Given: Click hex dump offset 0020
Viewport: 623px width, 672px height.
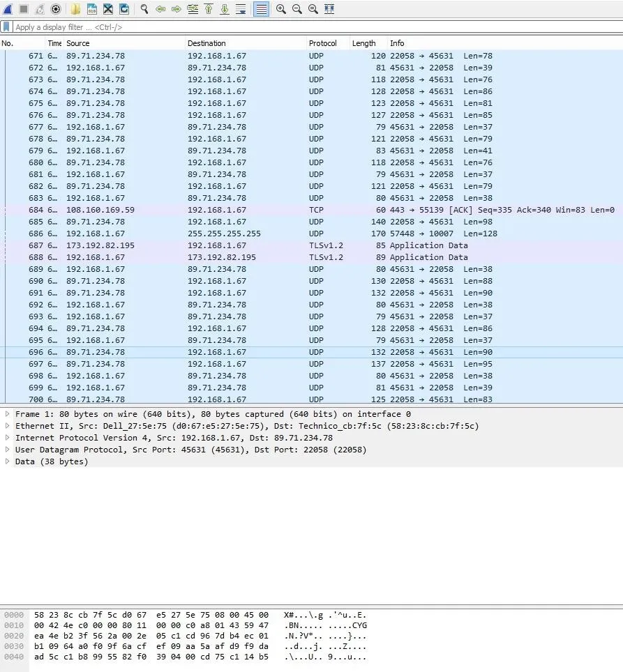Looking at the screenshot, I should (14, 636).
